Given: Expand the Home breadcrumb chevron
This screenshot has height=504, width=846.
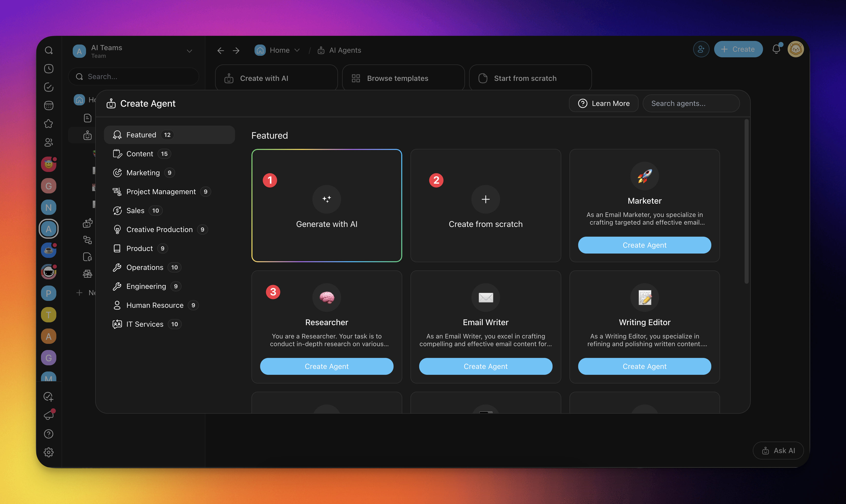Looking at the screenshot, I should click(297, 50).
